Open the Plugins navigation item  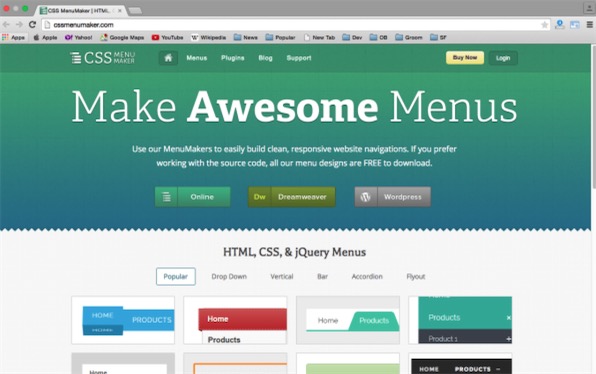click(233, 58)
